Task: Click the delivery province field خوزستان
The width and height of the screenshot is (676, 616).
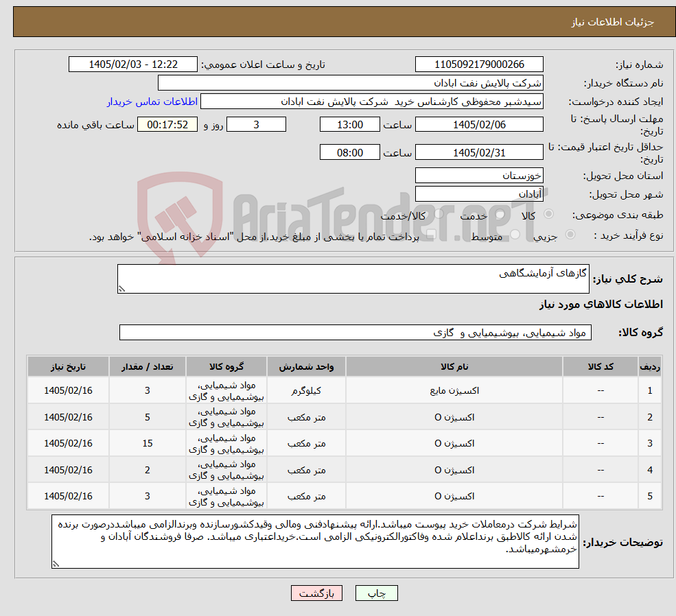Action: (x=479, y=176)
